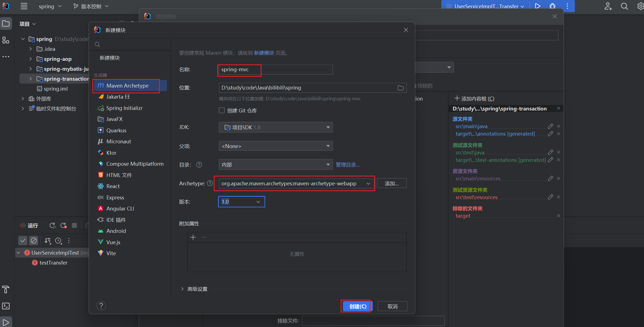Expand spring-aop module in tree
The width and height of the screenshot is (644, 327).
[x=30, y=59]
